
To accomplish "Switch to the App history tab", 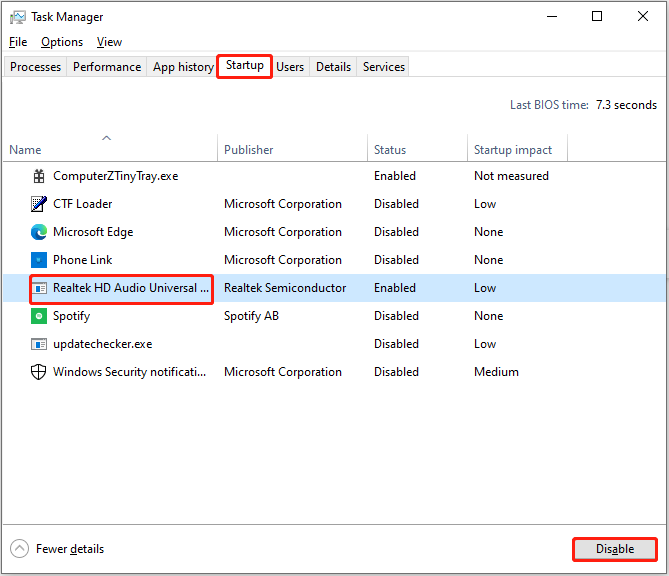I will [183, 67].
